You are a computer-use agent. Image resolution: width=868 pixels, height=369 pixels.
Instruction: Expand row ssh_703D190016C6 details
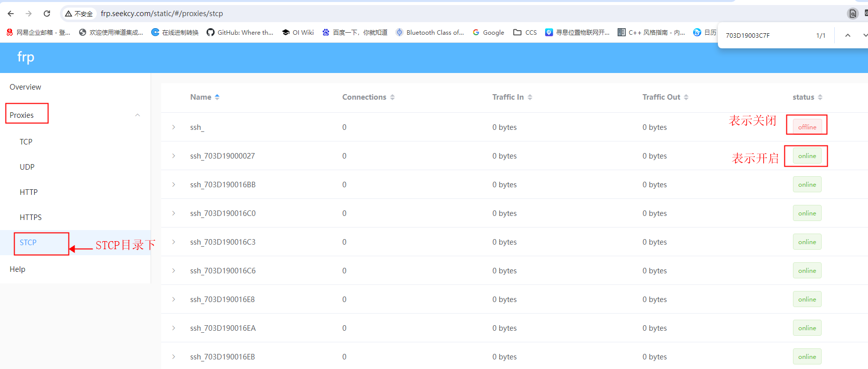(x=174, y=270)
